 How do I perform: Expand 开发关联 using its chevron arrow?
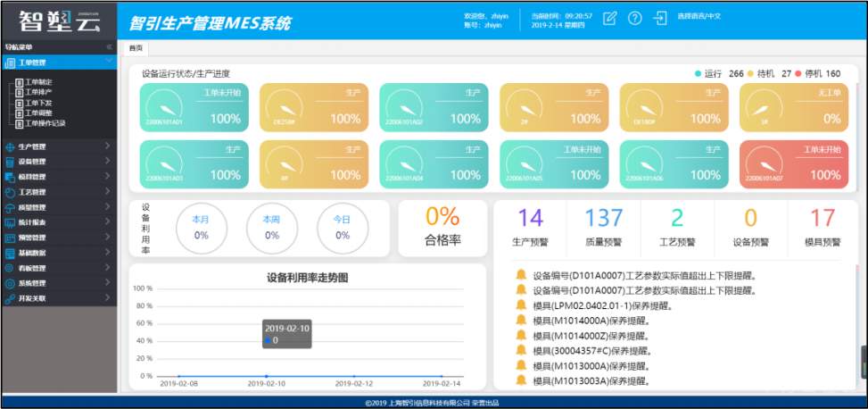tap(107, 297)
